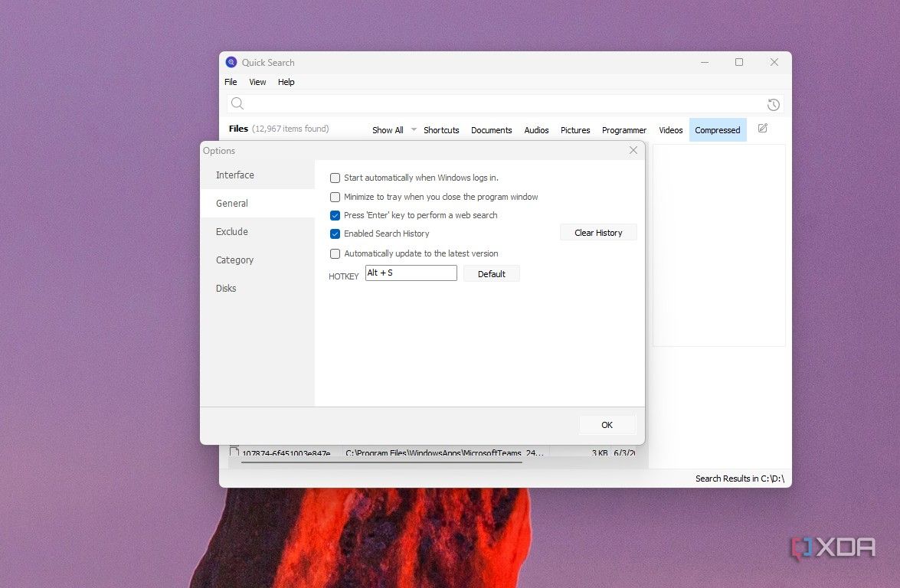Click the magnifier icon in search bar

(237, 103)
